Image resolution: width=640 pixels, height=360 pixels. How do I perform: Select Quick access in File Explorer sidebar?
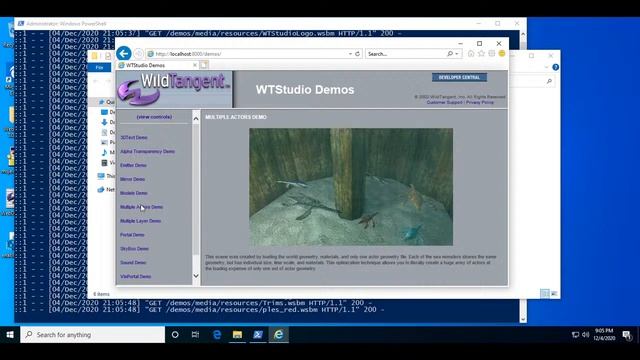tap(107, 102)
